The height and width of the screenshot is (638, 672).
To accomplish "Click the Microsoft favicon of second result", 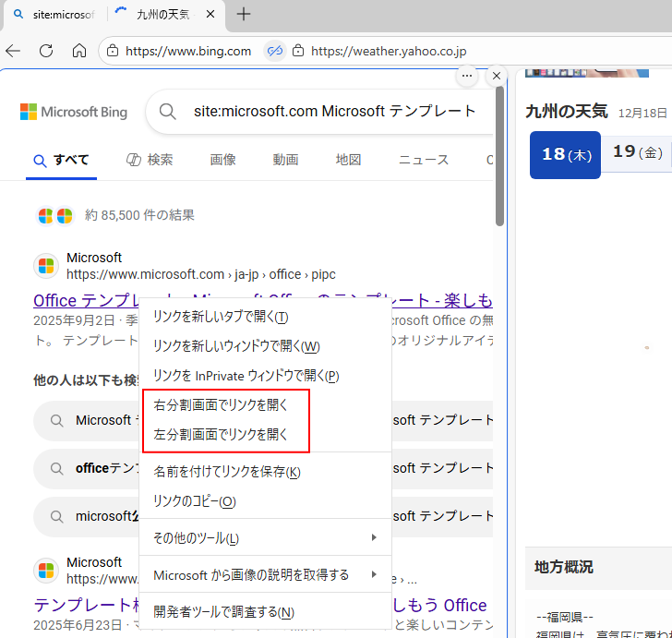I will coord(46,571).
